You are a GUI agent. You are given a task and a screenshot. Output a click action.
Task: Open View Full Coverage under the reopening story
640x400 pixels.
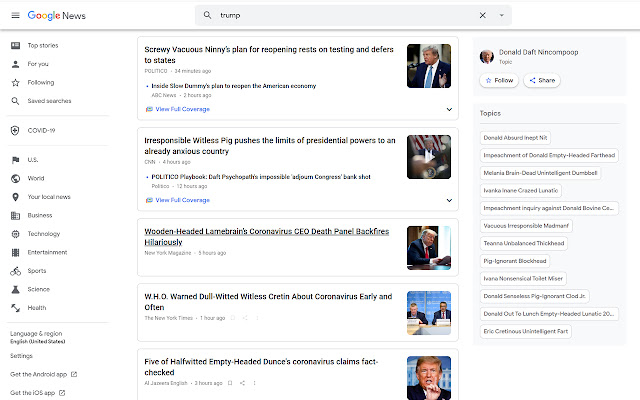click(x=182, y=109)
